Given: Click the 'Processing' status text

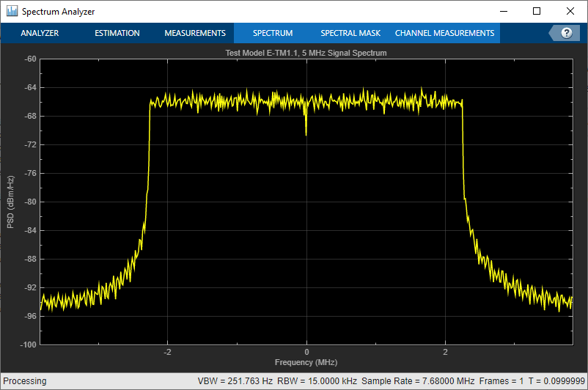Looking at the screenshot, I should pyautogui.click(x=26, y=381).
